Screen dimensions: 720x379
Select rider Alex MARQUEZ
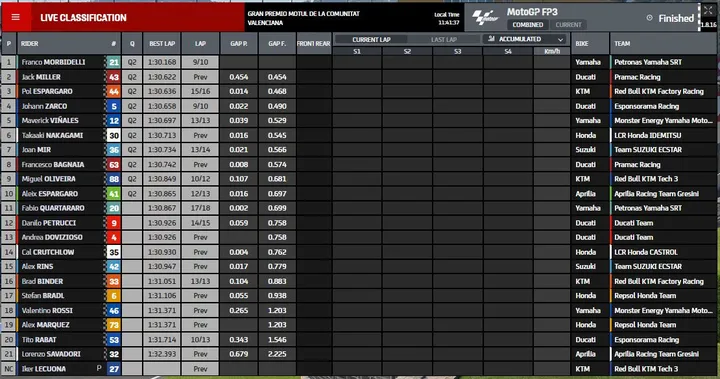pos(45,324)
